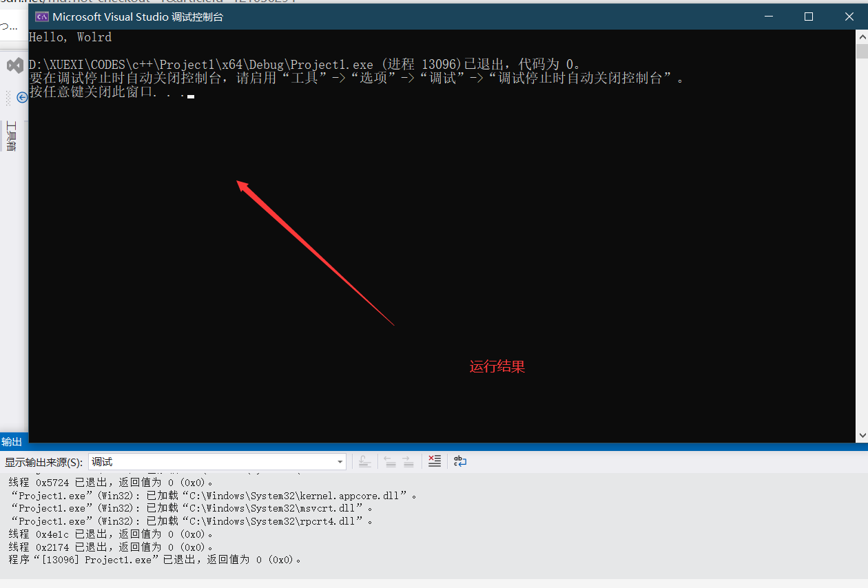Click the blue navigate backward arrow

[x=22, y=98]
